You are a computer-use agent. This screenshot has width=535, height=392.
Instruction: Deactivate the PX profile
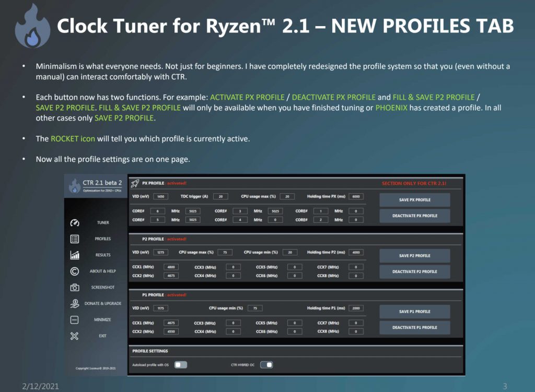[414, 216]
